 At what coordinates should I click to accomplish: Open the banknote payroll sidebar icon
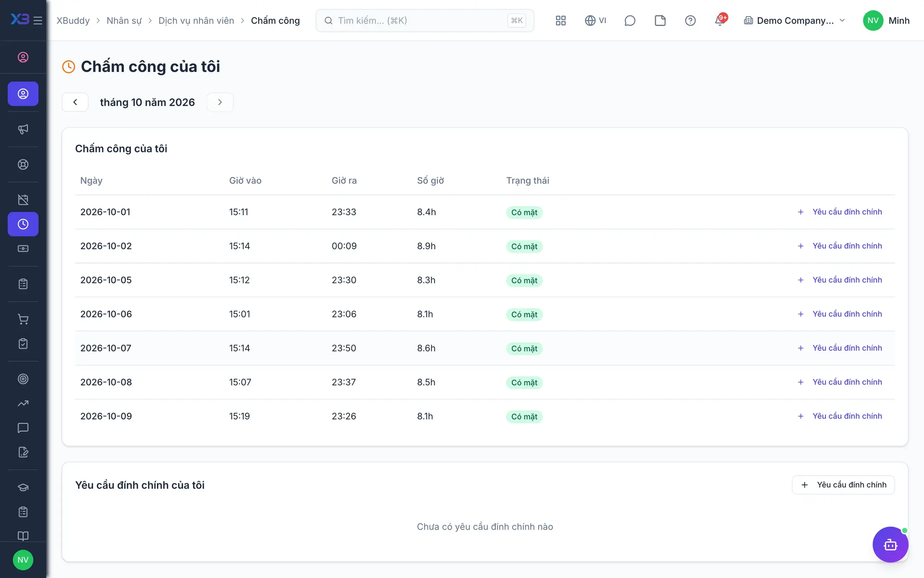pos(23,249)
